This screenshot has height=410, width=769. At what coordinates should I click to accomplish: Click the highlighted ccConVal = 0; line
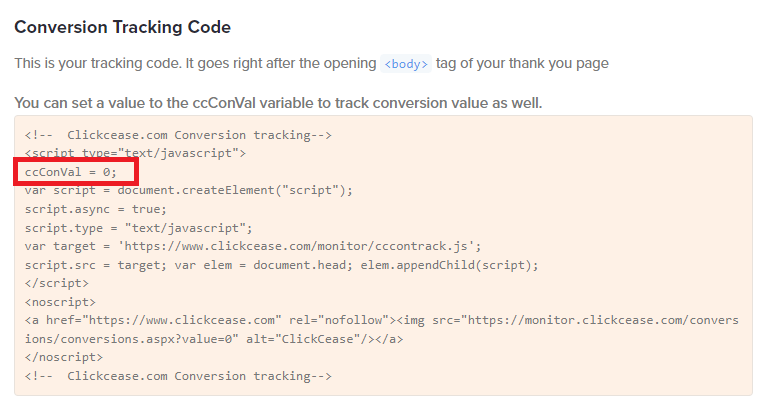(71, 172)
